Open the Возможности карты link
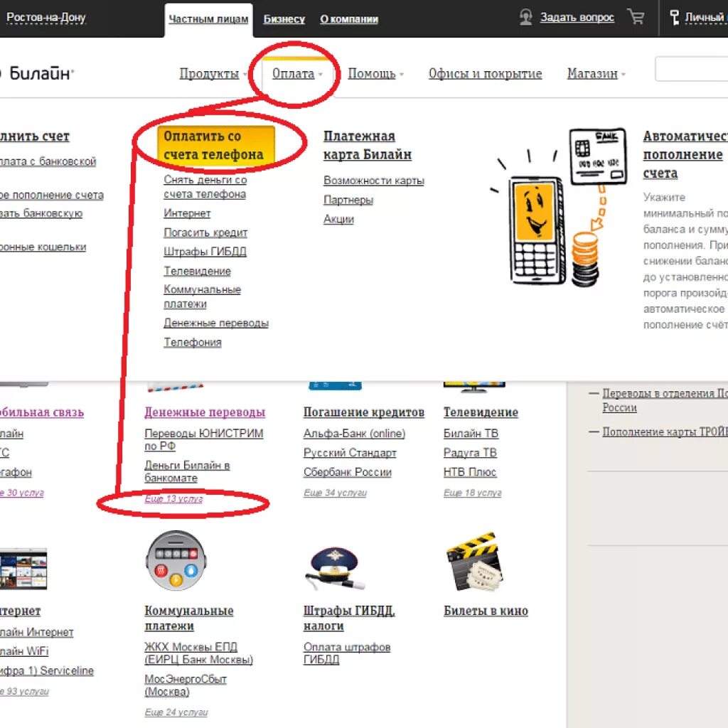 tap(374, 180)
